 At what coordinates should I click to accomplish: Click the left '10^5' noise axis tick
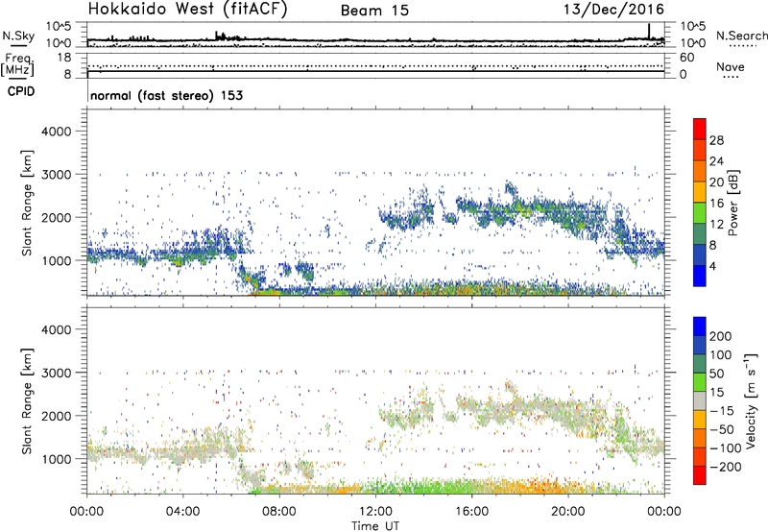59,26
